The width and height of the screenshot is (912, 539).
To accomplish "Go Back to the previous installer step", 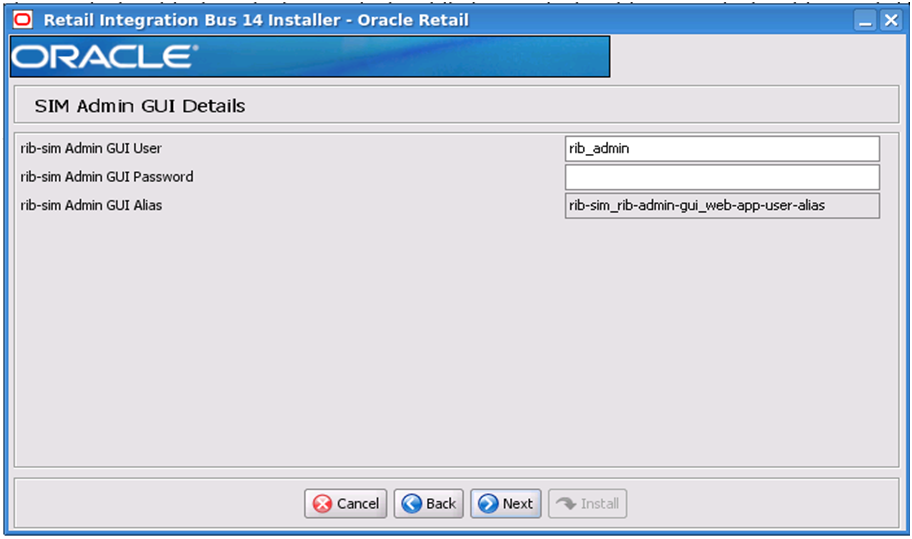I will [429, 504].
